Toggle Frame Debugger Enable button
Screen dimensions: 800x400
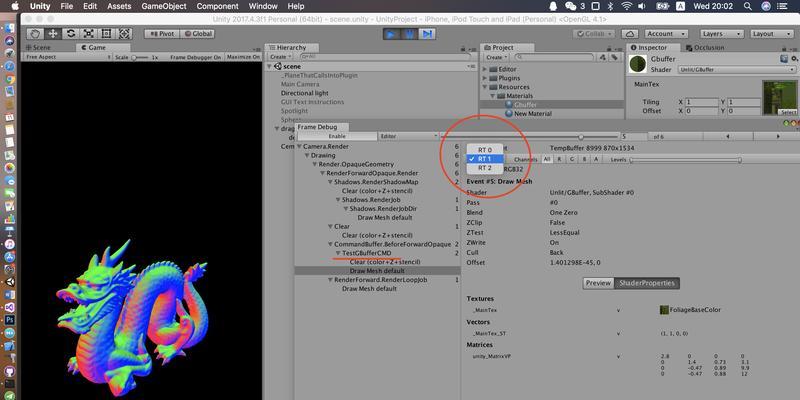[337, 136]
